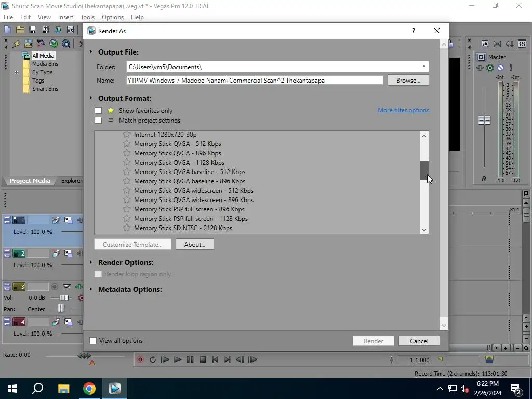The height and width of the screenshot is (399, 532).
Task: Click the Capture Video camera icon
Action: [x=41, y=44]
